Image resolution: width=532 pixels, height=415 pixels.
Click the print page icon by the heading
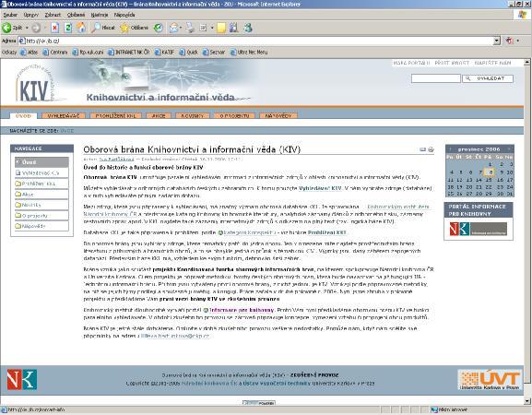pyautogui.click(x=431, y=149)
